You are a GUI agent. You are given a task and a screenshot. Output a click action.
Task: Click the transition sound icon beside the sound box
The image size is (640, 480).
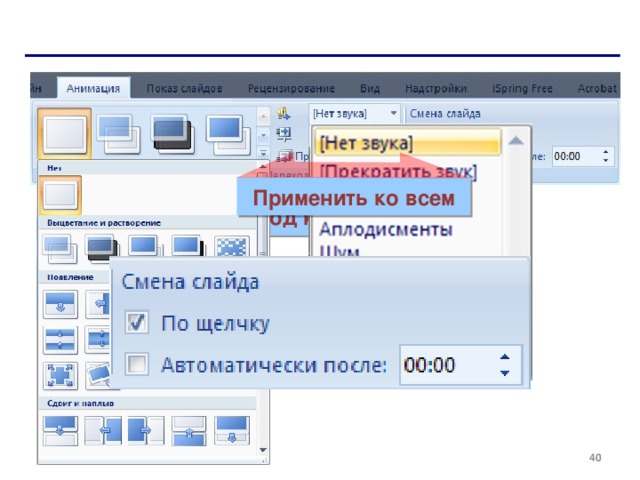(284, 114)
